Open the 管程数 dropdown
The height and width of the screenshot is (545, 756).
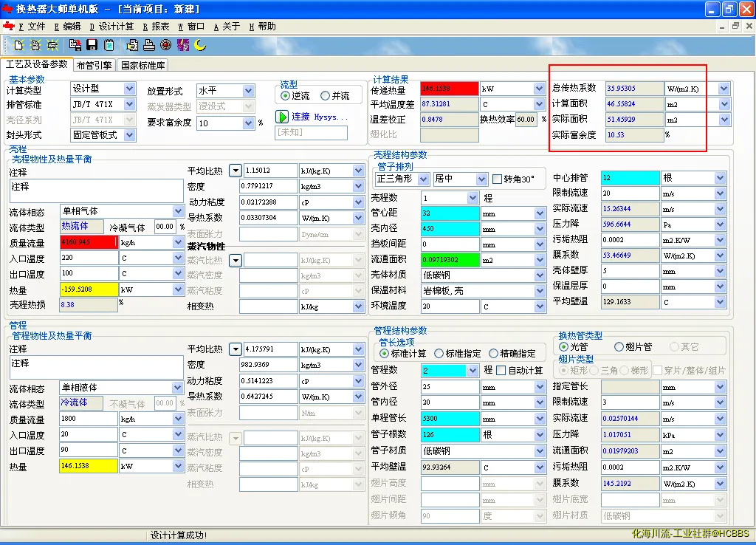pos(472,371)
